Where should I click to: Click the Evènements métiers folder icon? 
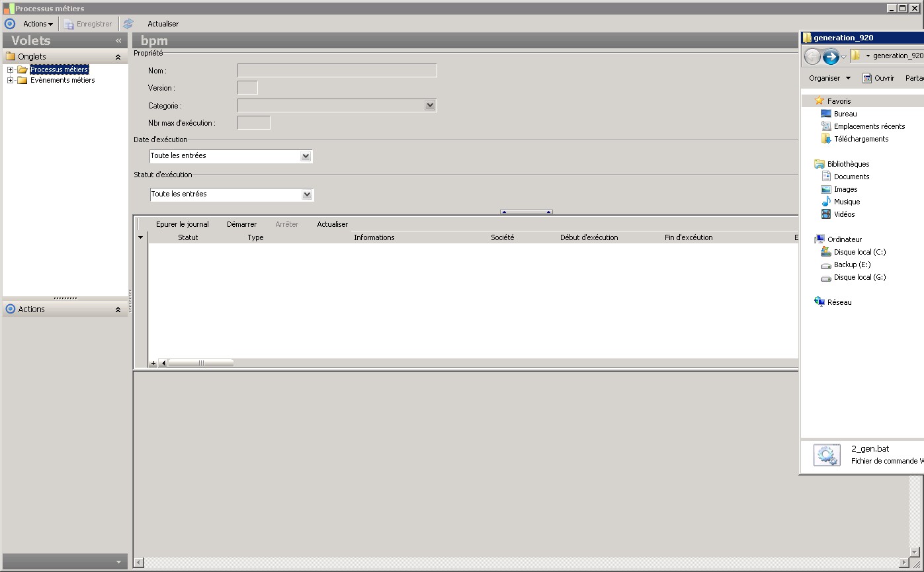click(22, 80)
